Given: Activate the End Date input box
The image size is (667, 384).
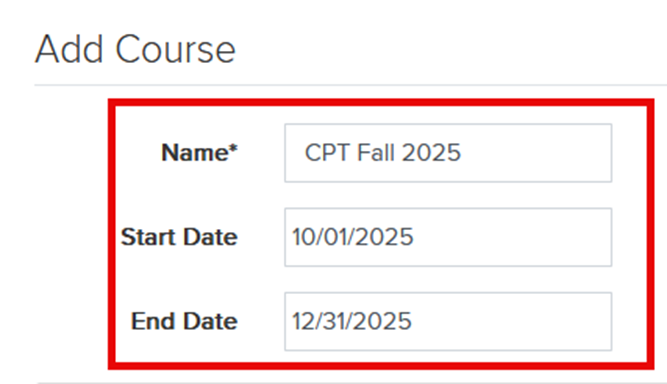Looking at the screenshot, I should click(x=448, y=321).
